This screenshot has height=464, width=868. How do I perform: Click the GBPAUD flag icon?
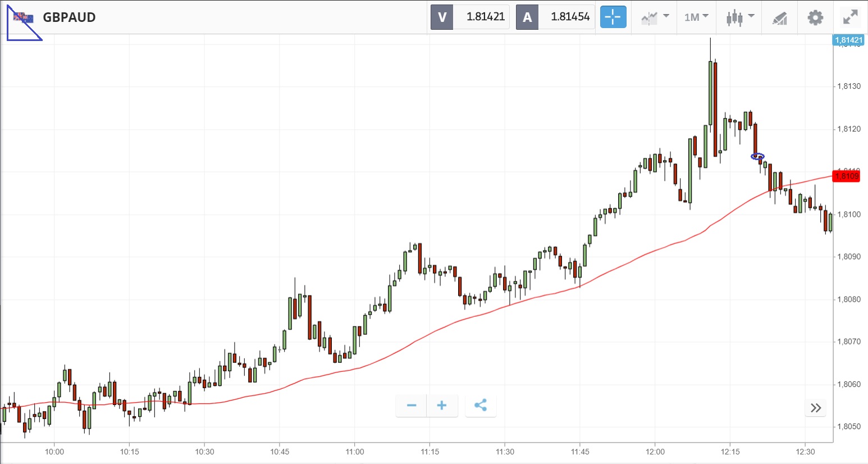pos(24,18)
